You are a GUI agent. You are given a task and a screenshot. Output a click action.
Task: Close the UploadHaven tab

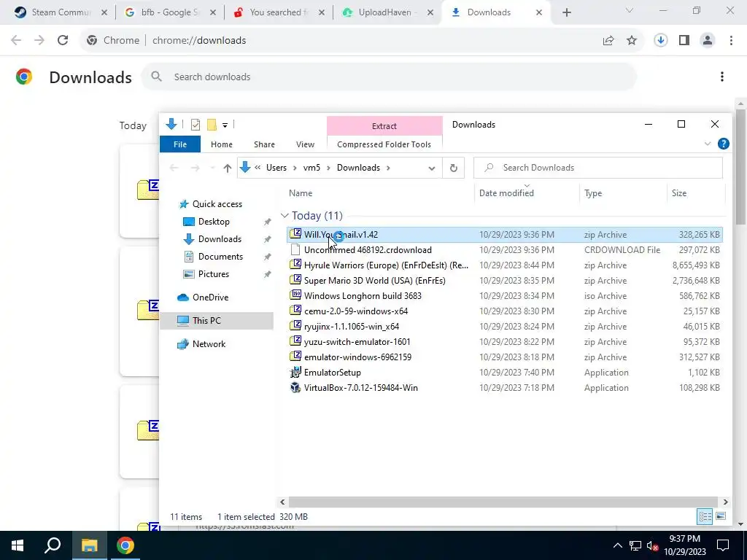430,12
